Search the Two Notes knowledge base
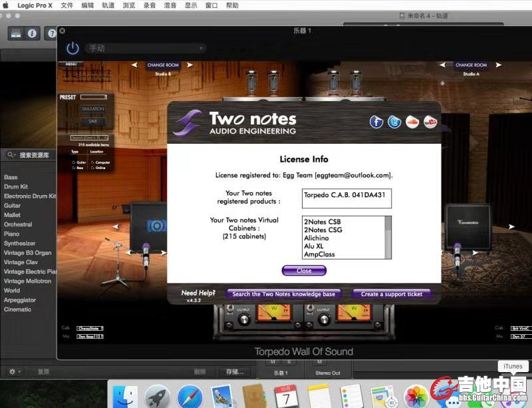The image size is (532, 408). [x=284, y=294]
